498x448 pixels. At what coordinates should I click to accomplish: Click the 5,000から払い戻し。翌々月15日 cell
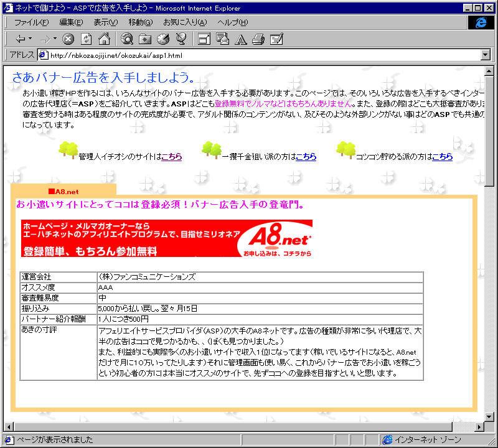coord(260,308)
